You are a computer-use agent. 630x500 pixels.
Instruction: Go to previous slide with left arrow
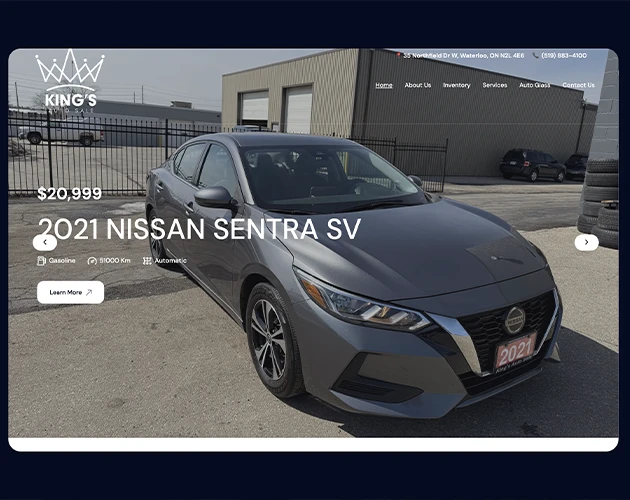point(45,242)
